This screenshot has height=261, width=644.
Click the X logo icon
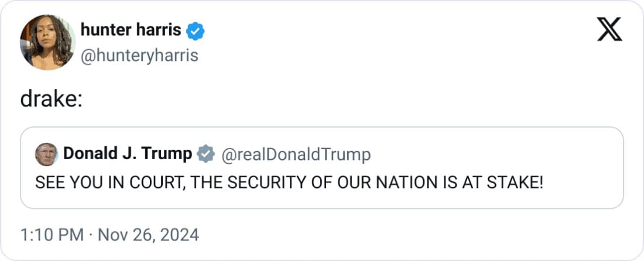[x=609, y=30]
